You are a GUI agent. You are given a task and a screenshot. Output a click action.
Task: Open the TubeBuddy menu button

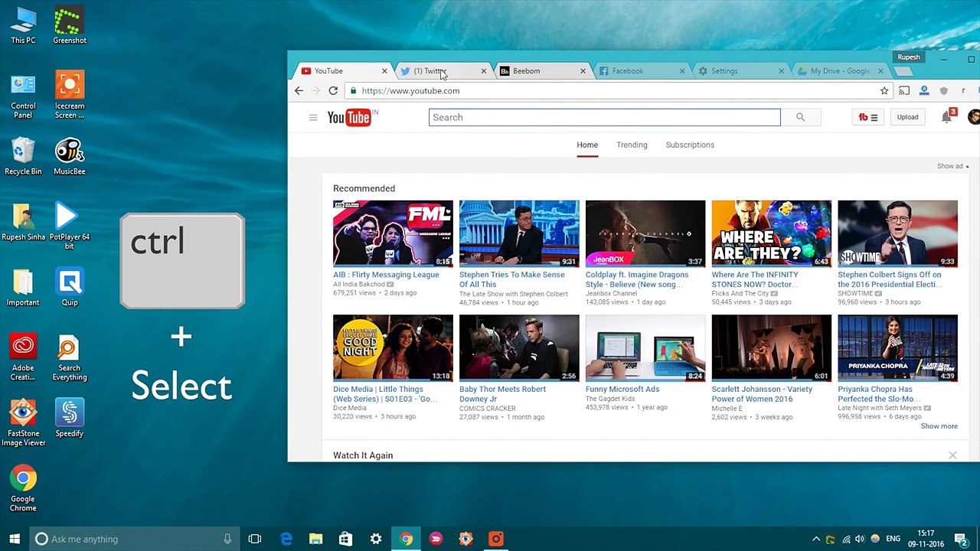pos(867,117)
